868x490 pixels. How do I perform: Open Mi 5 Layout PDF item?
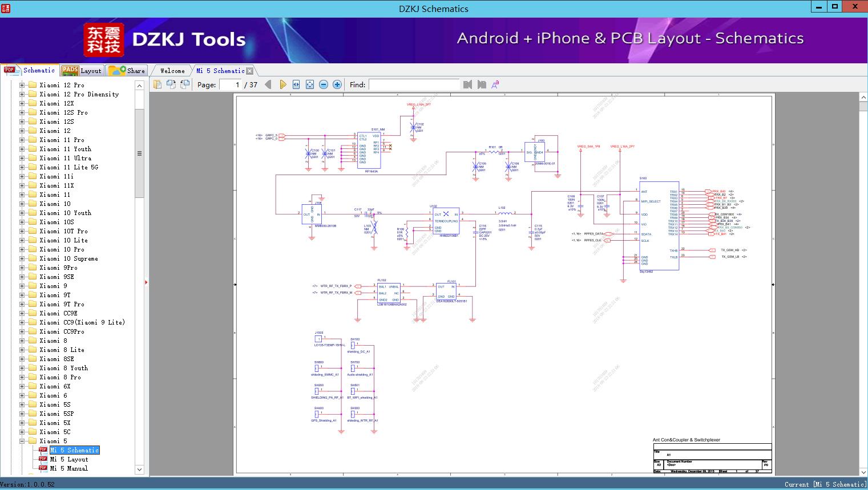69,459
